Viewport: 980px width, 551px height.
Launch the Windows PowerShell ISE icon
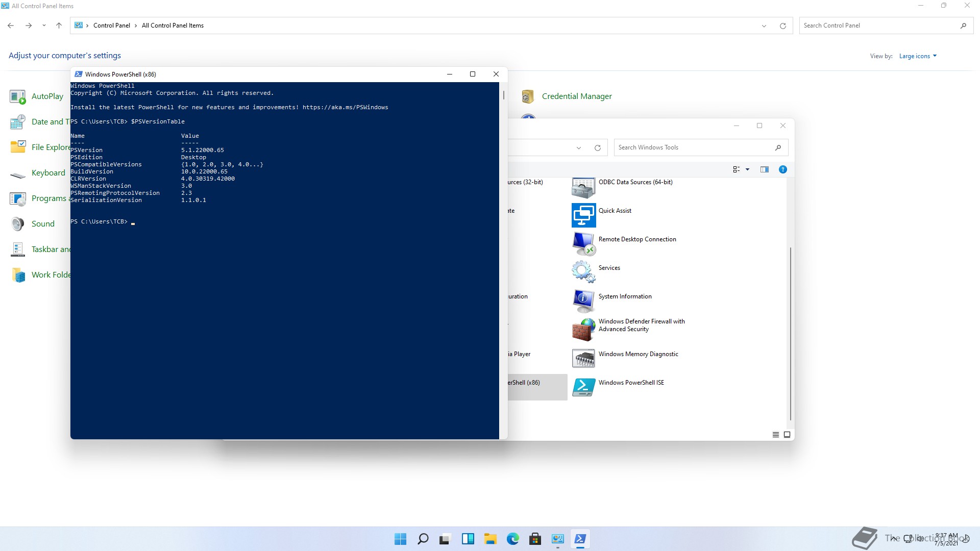coord(583,387)
